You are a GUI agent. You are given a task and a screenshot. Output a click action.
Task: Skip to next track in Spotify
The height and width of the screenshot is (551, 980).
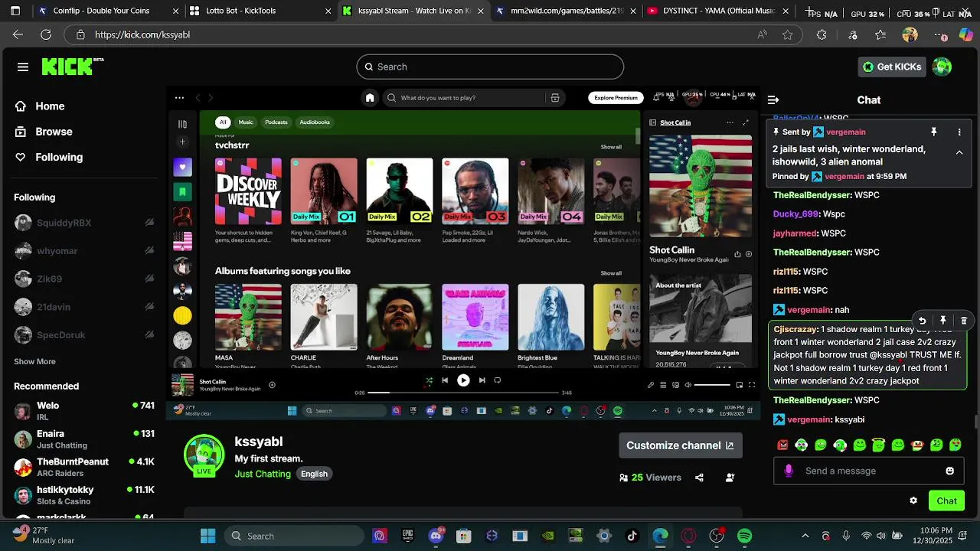[482, 380]
